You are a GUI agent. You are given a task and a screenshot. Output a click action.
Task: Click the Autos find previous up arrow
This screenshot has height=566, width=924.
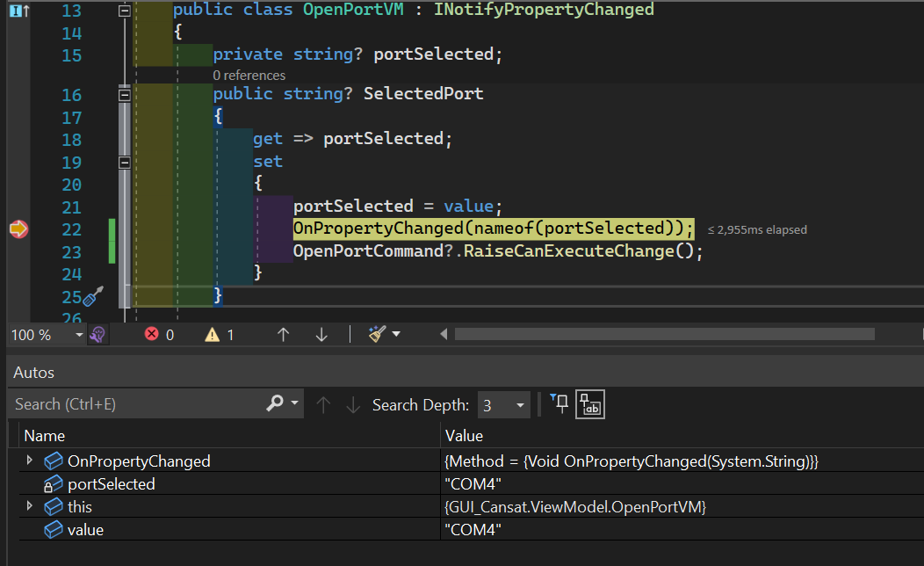323,405
